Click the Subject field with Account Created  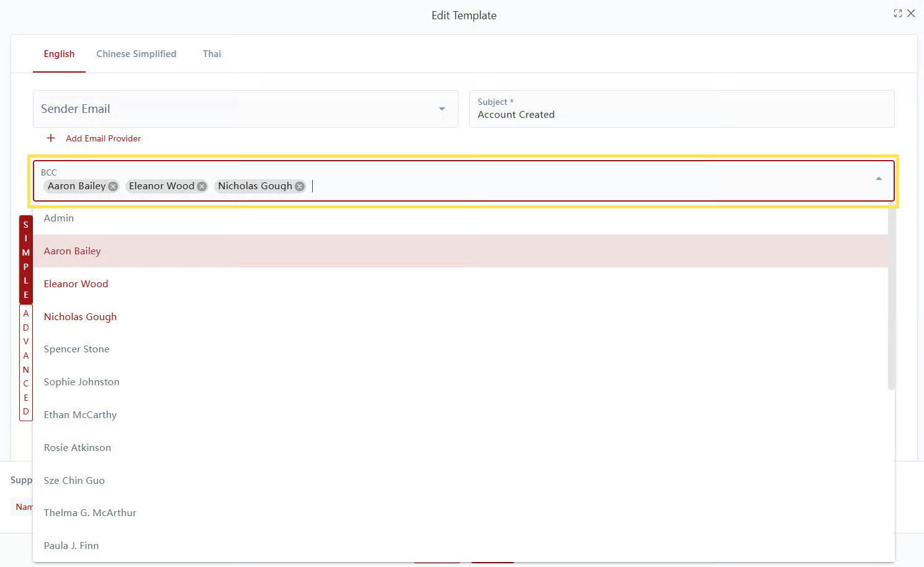click(682, 109)
